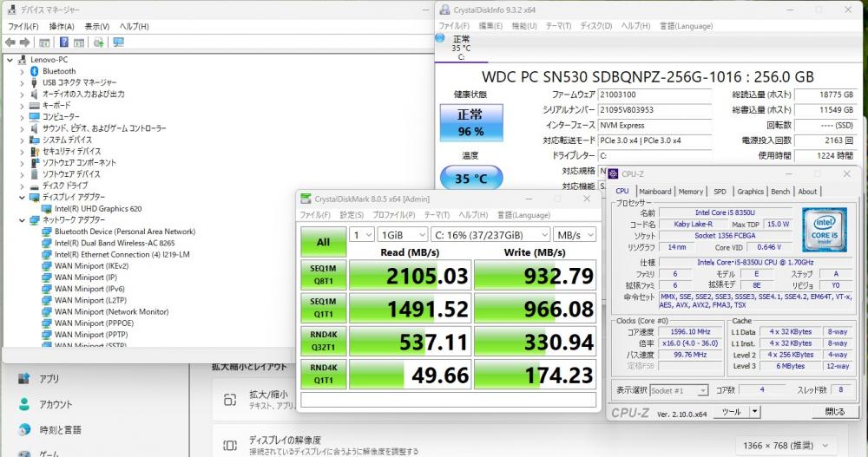
Task: Open the 1GiB test size dropdown
Action: (x=403, y=235)
